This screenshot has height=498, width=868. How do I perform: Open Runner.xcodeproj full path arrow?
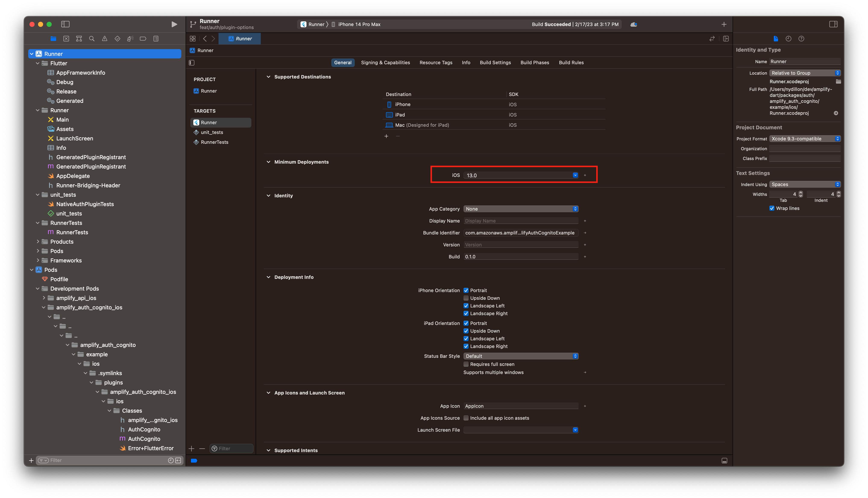click(x=836, y=113)
